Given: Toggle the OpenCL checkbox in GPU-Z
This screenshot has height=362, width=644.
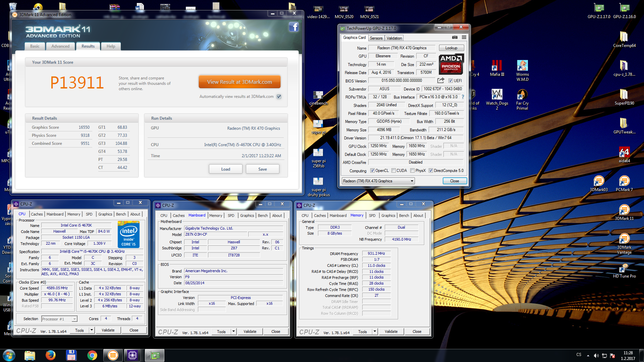Looking at the screenshot, I should pyautogui.click(x=372, y=171).
